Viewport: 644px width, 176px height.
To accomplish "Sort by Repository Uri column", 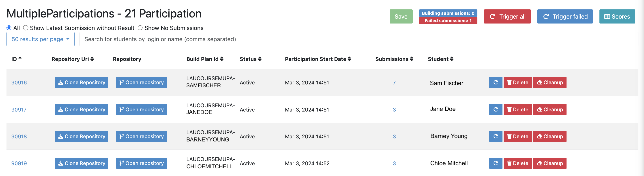I will (73, 59).
